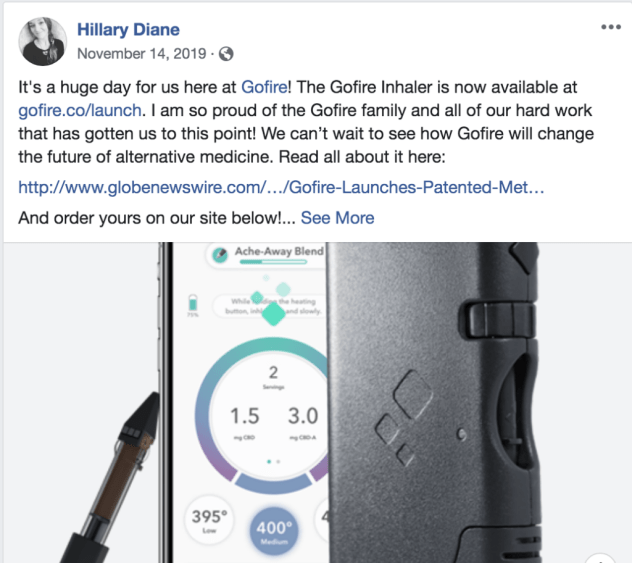Open the November 14, 2019 timestamp
Image resolution: width=632 pixels, height=563 pixels.
141,54
